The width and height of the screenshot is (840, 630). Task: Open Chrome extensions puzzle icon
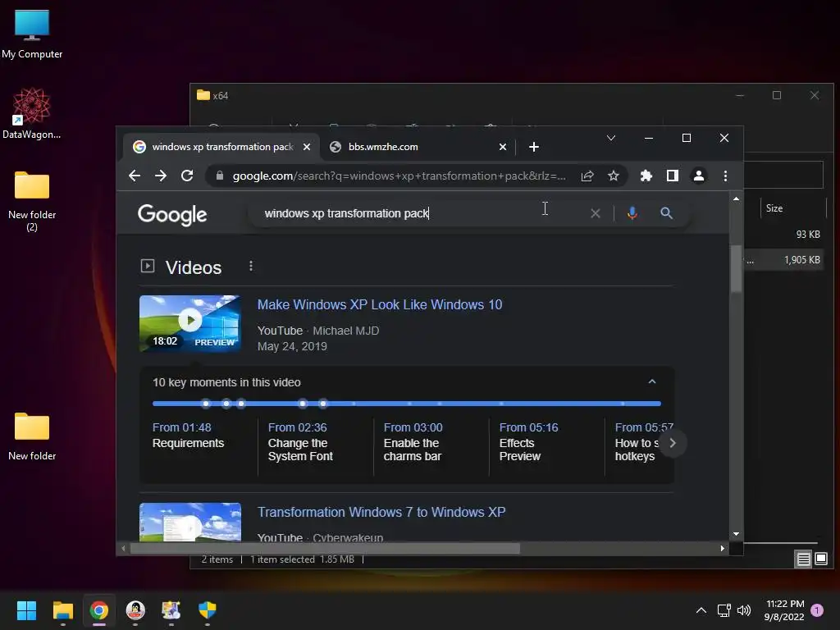[x=646, y=176]
